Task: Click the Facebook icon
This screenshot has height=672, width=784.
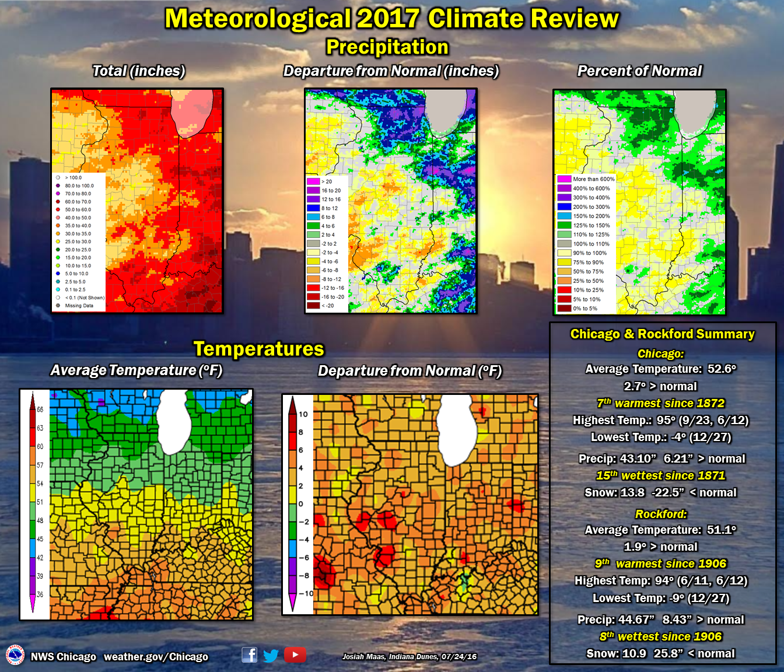Action: (x=249, y=655)
